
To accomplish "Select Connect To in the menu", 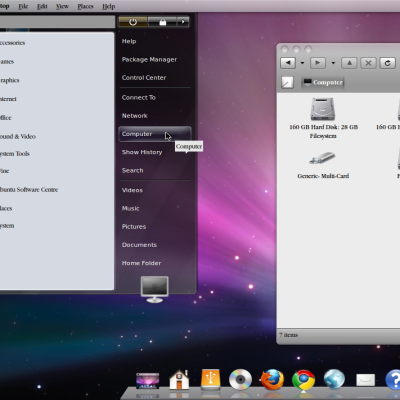I will (139, 98).
